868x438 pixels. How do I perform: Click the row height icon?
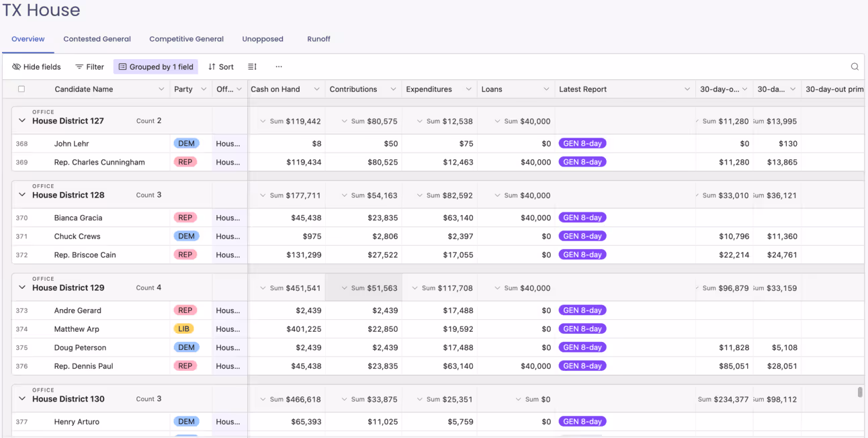click(252, 67)
